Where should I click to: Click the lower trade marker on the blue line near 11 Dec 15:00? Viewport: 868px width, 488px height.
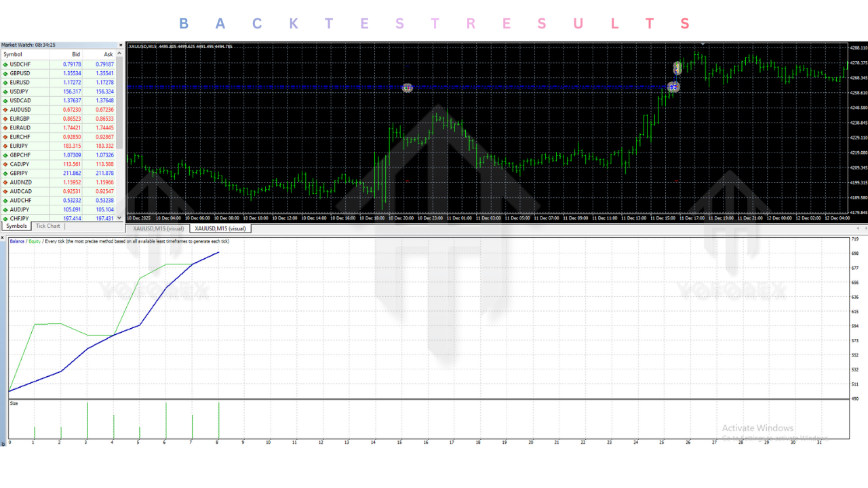[x=673, y=87]
